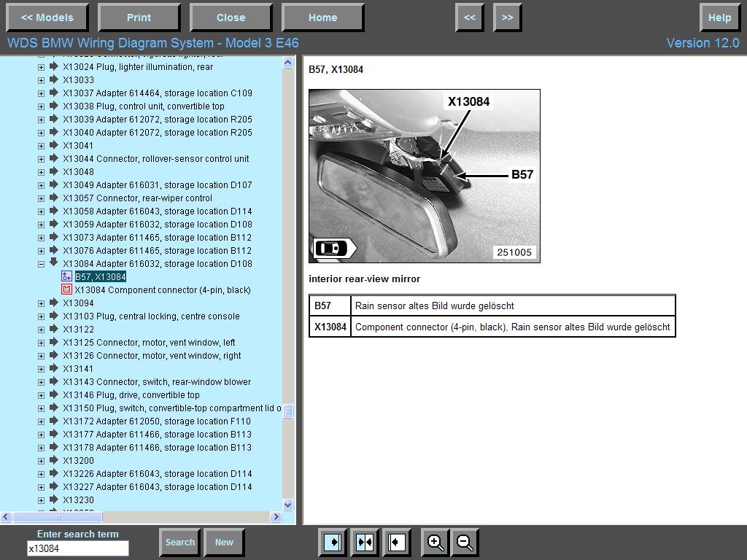The image size is (747, 560).
Task: Click the horizontal scrollbar left arrow
Action: 6,517
